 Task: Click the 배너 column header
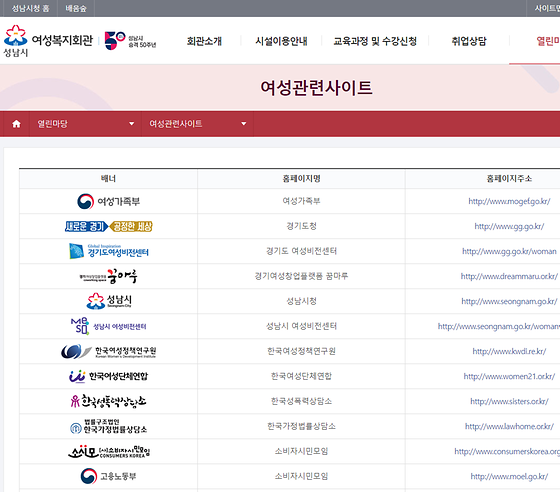pyautogui.click(x=108, y=179)
